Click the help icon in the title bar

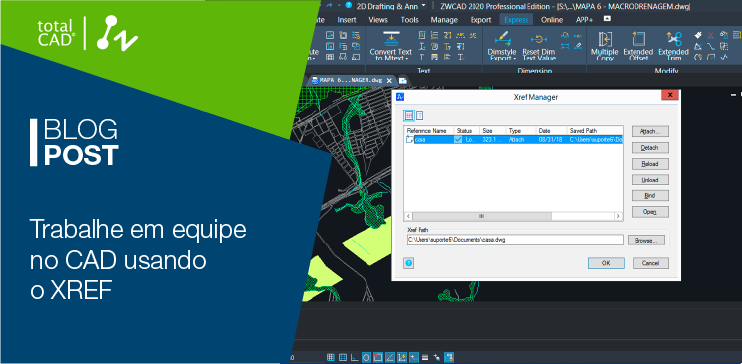pyautogui.click(x=349, y=6)
